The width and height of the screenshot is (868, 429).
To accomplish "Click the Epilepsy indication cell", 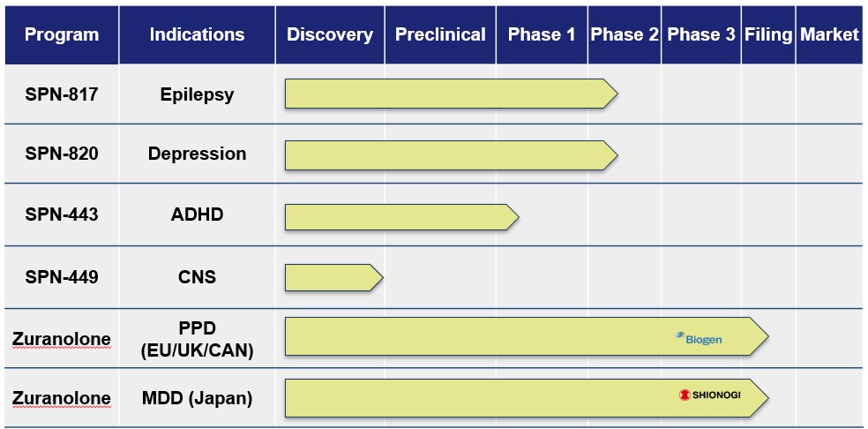I will pyautogui.click(x=197, y=94).
